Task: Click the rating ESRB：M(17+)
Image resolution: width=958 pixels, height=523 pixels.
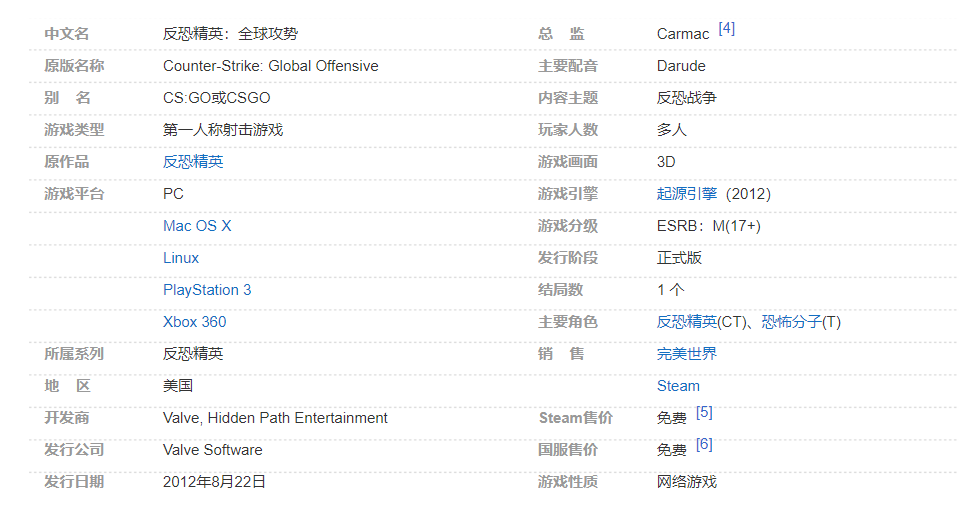Action: pyautogui.click(x=709, y=226)
